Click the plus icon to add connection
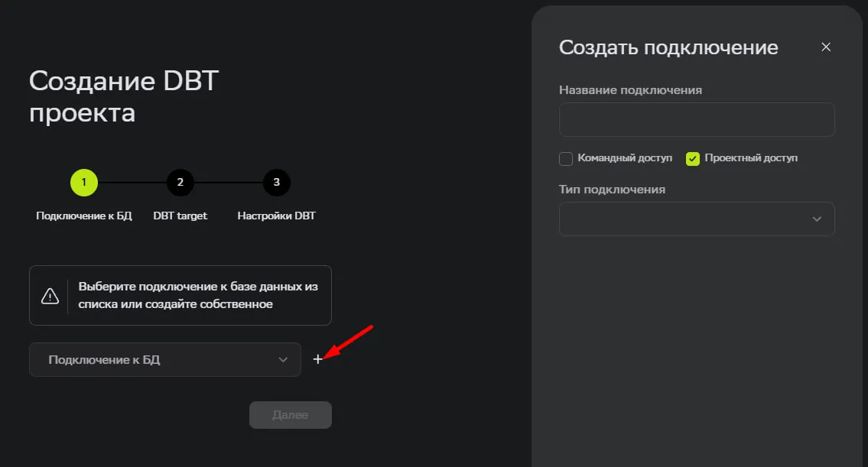This screenshot has width=868, height=467. [x=317, y=359]
